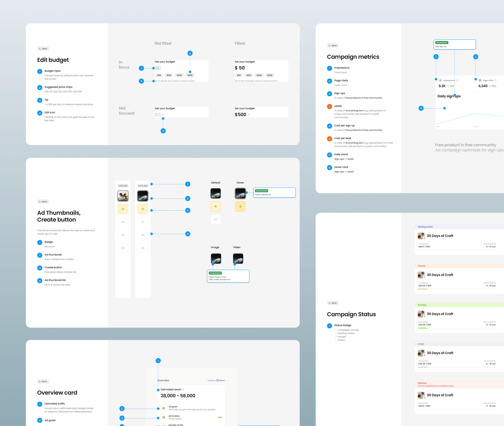Click the Running status badge header
Viewport: 504px width, 426px height.
point(422,305)
